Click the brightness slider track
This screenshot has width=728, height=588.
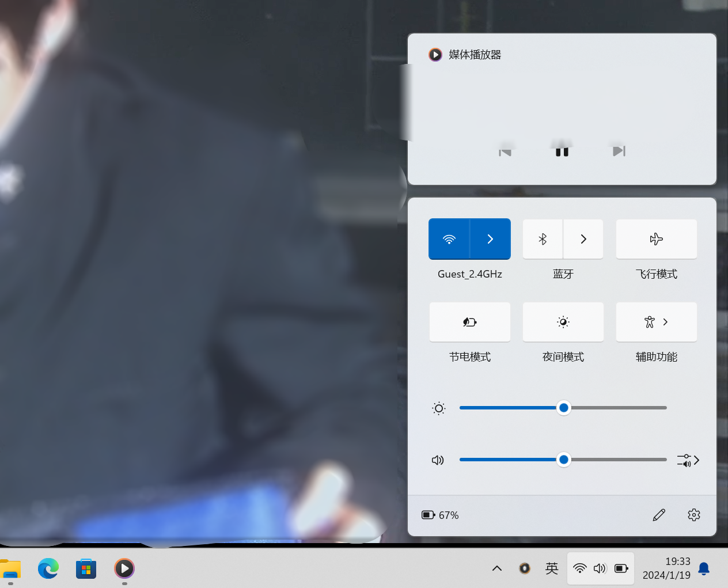(616, 408)
